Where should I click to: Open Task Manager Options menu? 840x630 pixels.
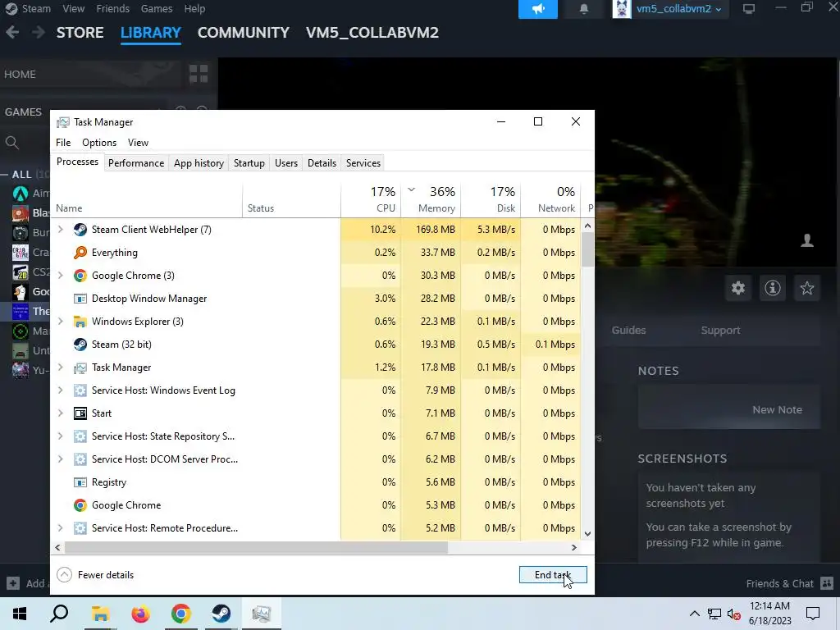[x=99, y=143]
